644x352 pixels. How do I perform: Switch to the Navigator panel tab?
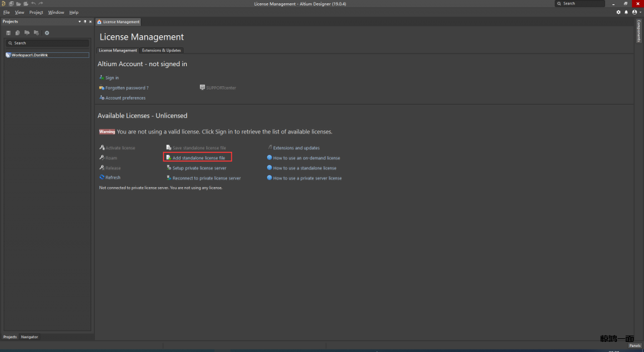pos(30,337)
